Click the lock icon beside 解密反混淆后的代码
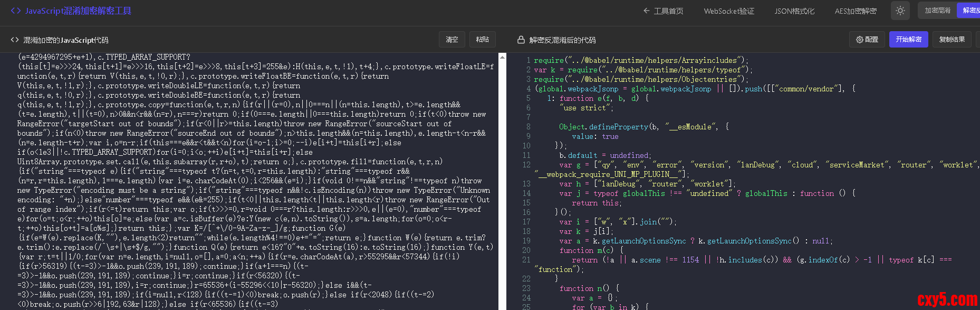Screen dimensions: 980x310 pyautogui.click(x=521, y=40)
